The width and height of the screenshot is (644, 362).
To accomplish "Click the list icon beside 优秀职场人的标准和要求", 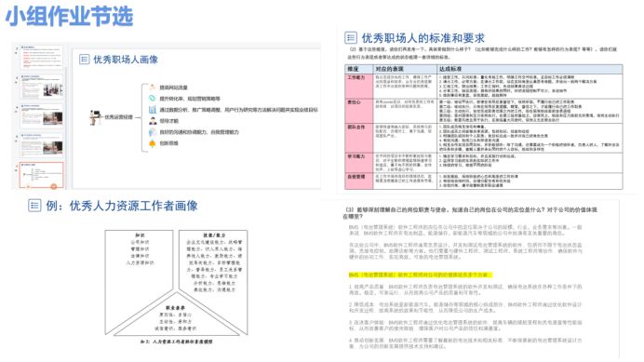I will point(351,38).
